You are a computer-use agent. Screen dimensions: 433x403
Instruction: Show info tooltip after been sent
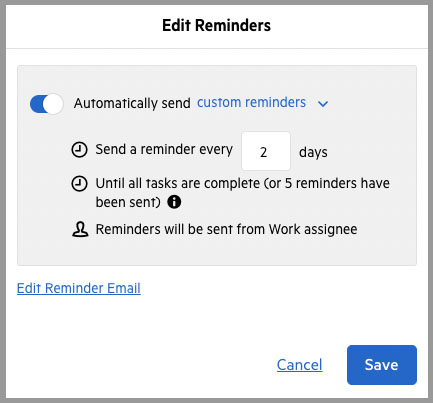(x=174, y=202)
